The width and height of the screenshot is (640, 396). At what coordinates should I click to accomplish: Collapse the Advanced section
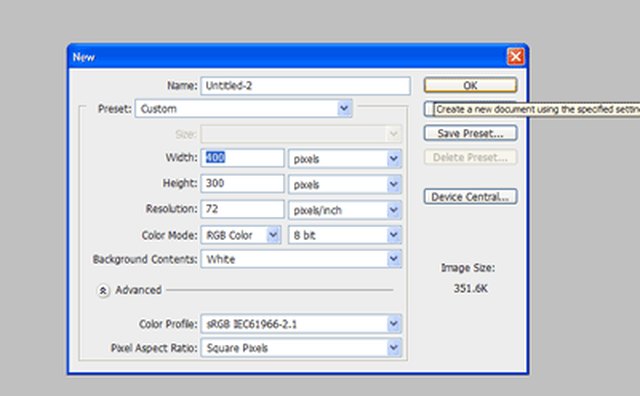tap(103, 291)
